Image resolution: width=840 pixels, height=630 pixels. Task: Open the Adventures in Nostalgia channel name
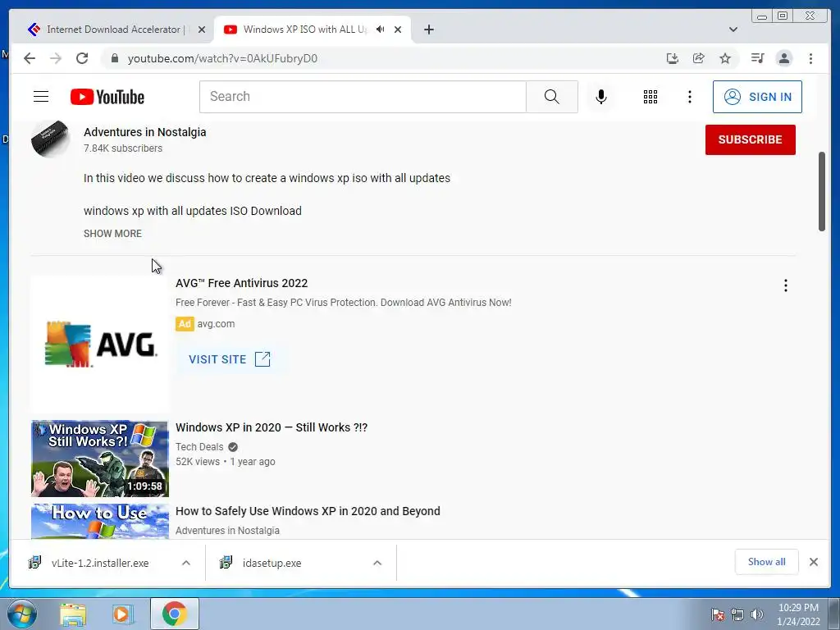click(144, 132)
